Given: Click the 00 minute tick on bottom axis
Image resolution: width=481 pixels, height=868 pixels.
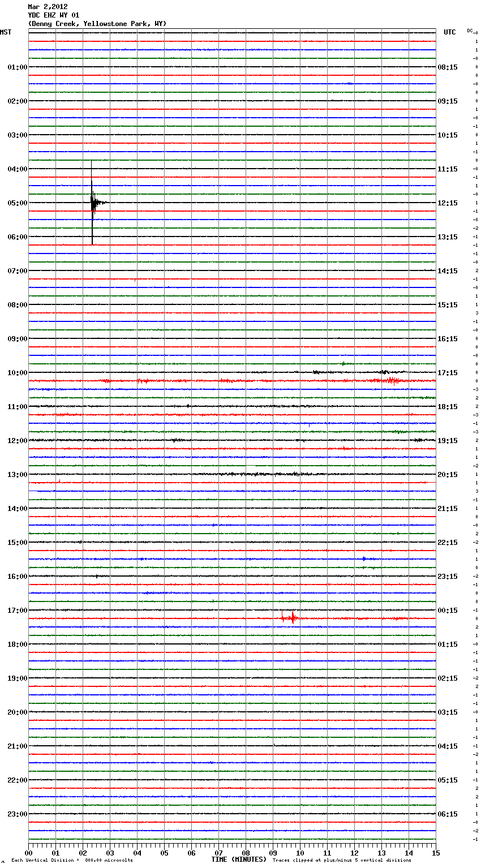Looking at the screenshot, I should coord(29,853).
